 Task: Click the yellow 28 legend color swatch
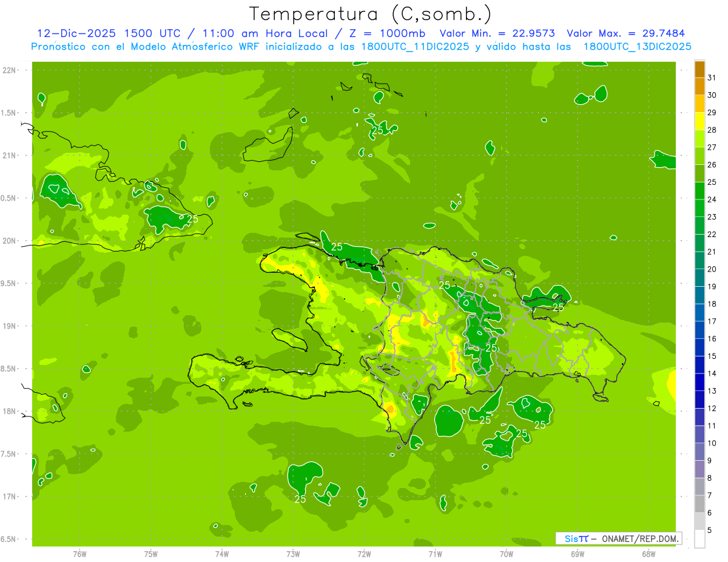tap(699, 122)
